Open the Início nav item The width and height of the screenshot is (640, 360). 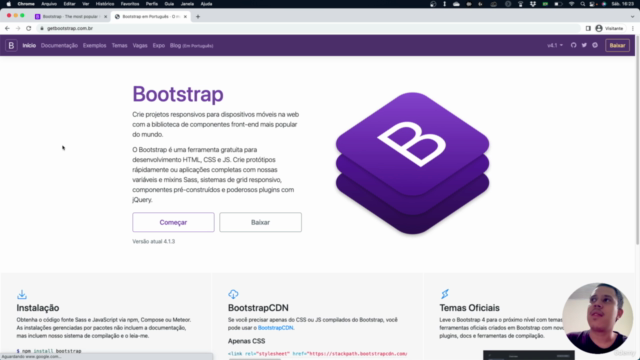point(29,45)
